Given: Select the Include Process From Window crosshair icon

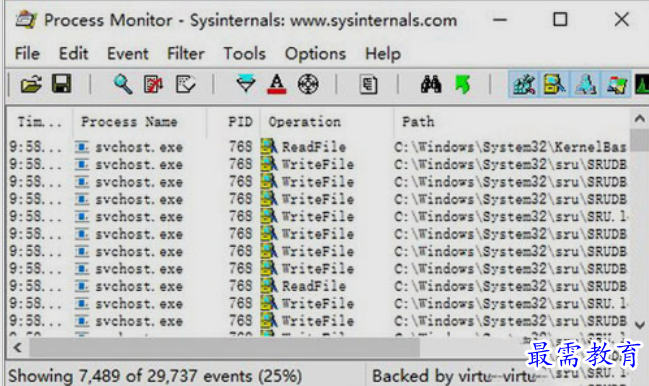Looking at the screenshot, I should [308, 84].
